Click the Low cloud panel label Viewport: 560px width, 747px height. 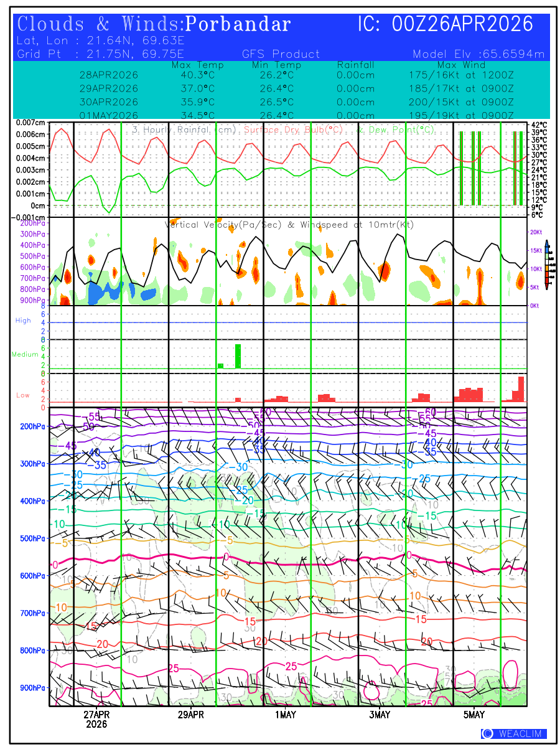click(x=23, y=395)
